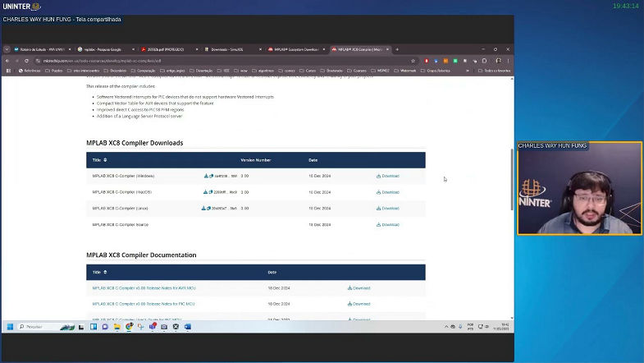Click the copy checksum icon in the Windows row
This screenshot has width=644, height=363.
point(211,176)
